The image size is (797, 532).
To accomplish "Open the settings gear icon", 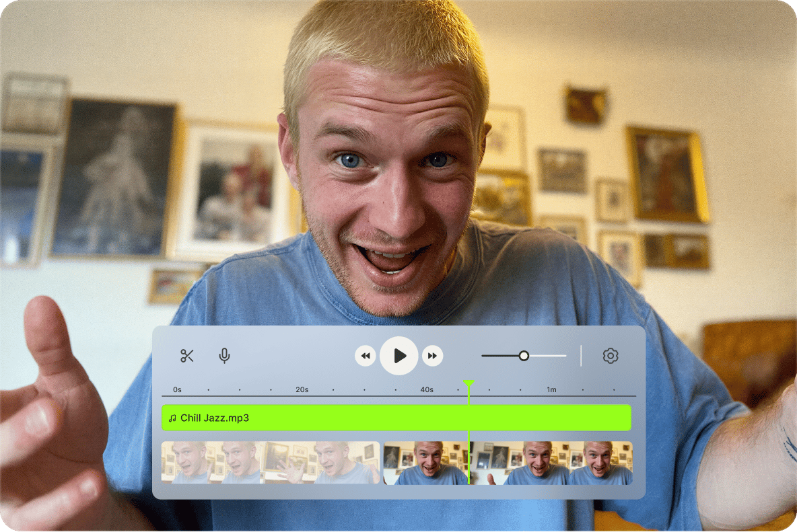I will (611, 356).
